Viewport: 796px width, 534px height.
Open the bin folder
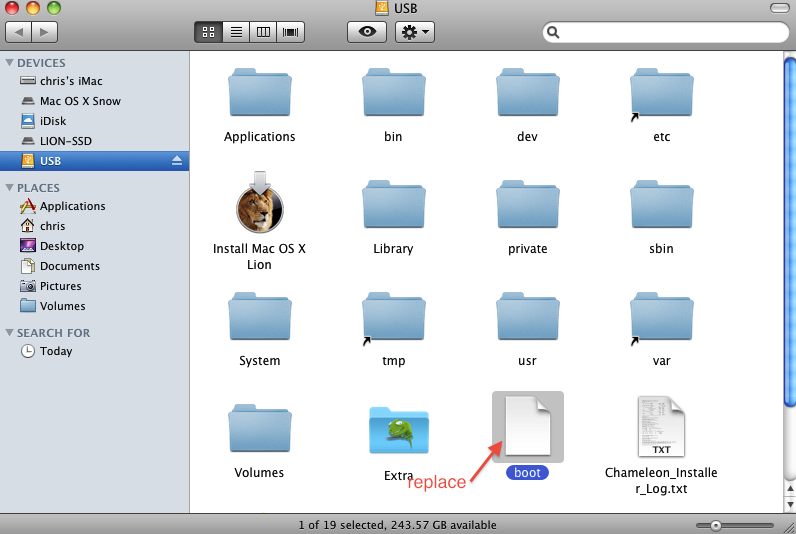pos(393,92)
